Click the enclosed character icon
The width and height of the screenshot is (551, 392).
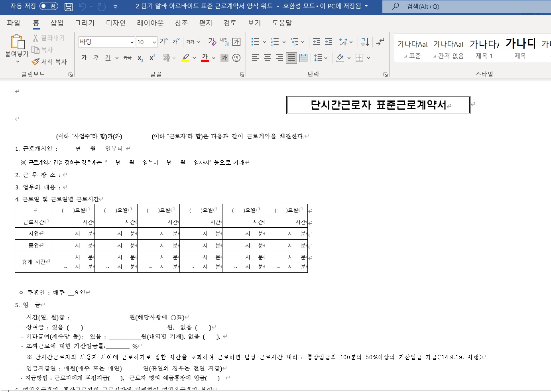pyautogui.click(x=236, y=58)
